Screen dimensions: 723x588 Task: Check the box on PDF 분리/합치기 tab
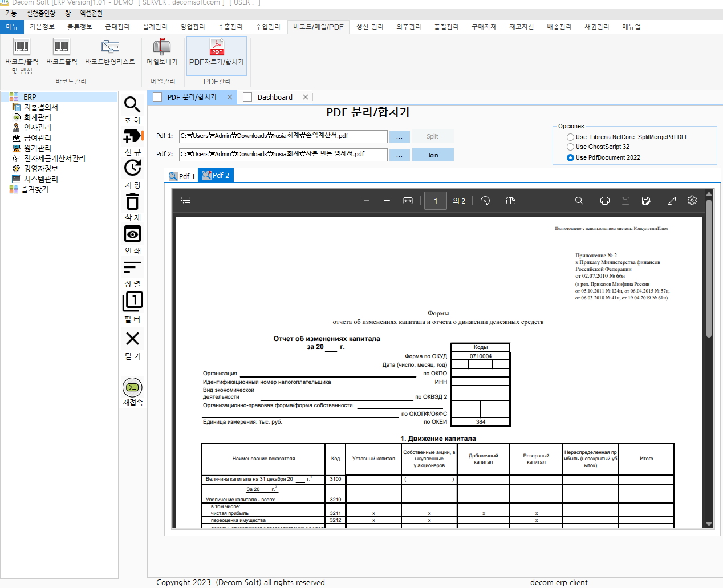(x=157, y=98)
